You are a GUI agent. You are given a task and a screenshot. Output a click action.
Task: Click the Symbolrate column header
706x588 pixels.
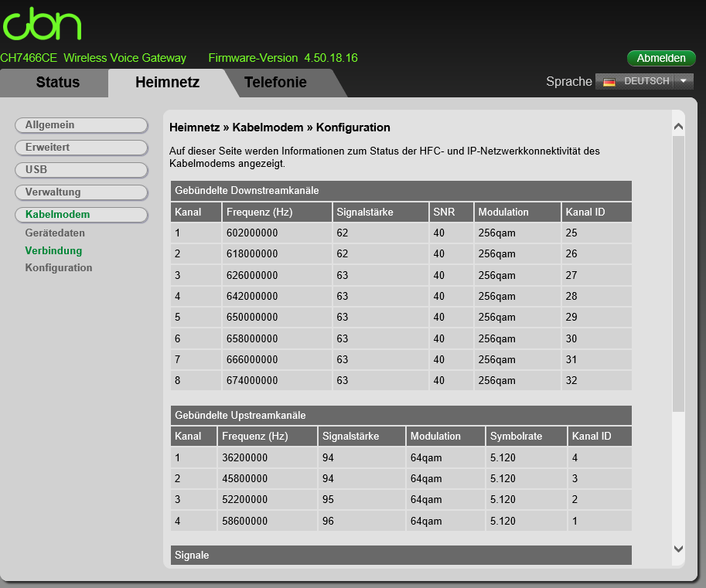click(x=526, y=436)
